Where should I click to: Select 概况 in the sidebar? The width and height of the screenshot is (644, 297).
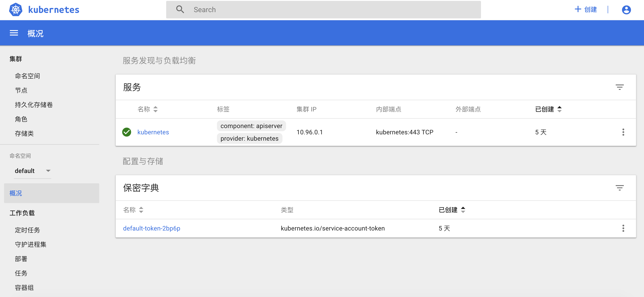point(16,193)
